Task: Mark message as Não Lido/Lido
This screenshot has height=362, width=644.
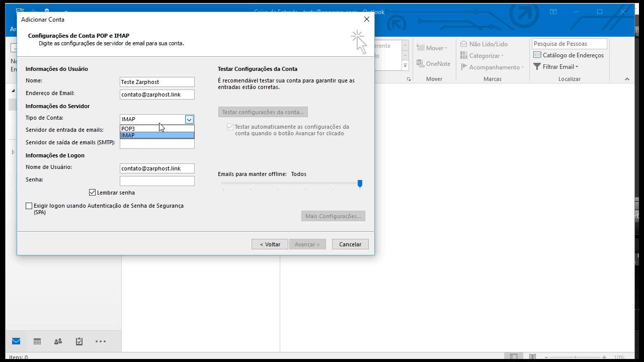Action: click(484, 44)
